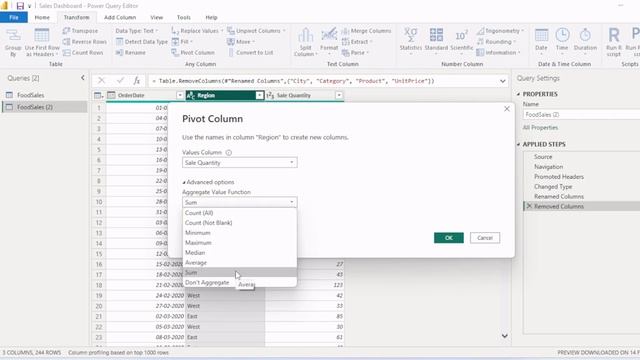
Task: Collapse the APPLIED STEPS section
Action: coord(518,144)
